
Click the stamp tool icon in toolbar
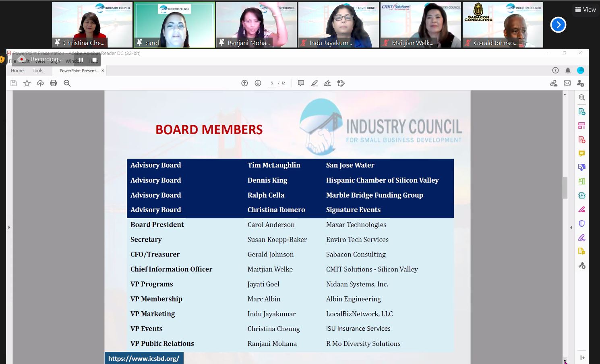(341, 83)
